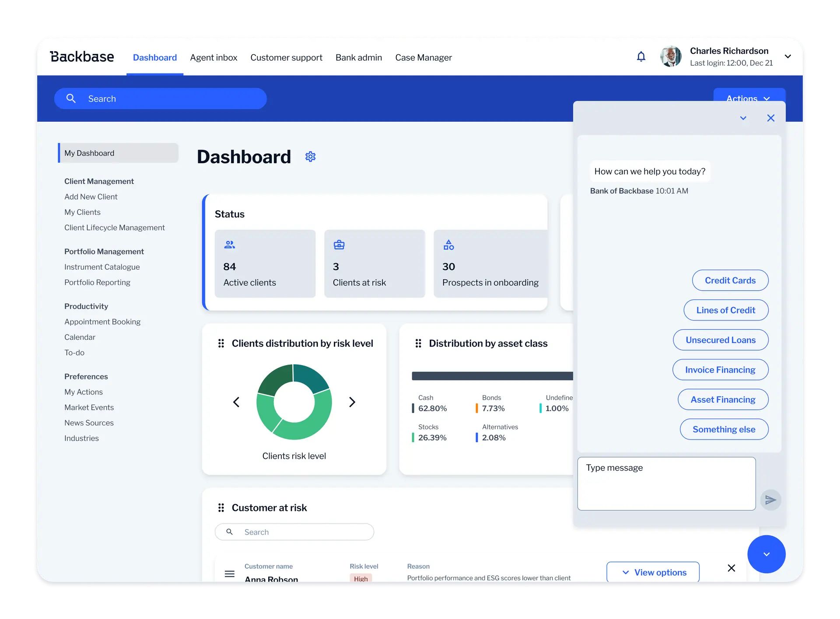
Task: Click drag handle on Distribution by asset class
Action: pos(418,344)
